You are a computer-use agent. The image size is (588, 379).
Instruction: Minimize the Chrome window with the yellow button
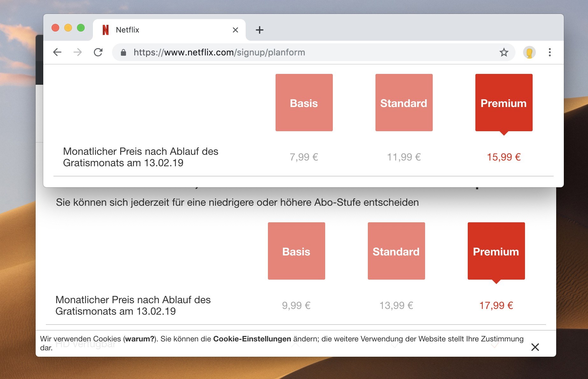tap(68, 28)
